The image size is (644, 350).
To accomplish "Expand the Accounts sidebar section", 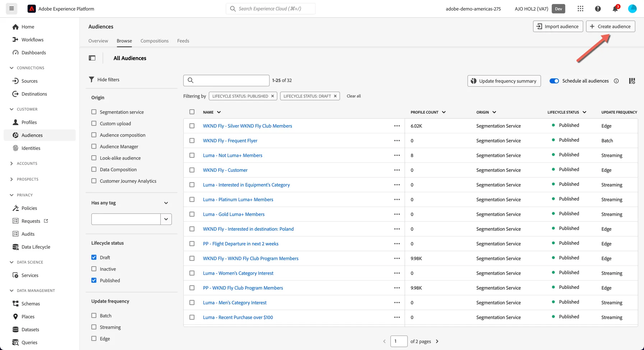I will [11, 164].
